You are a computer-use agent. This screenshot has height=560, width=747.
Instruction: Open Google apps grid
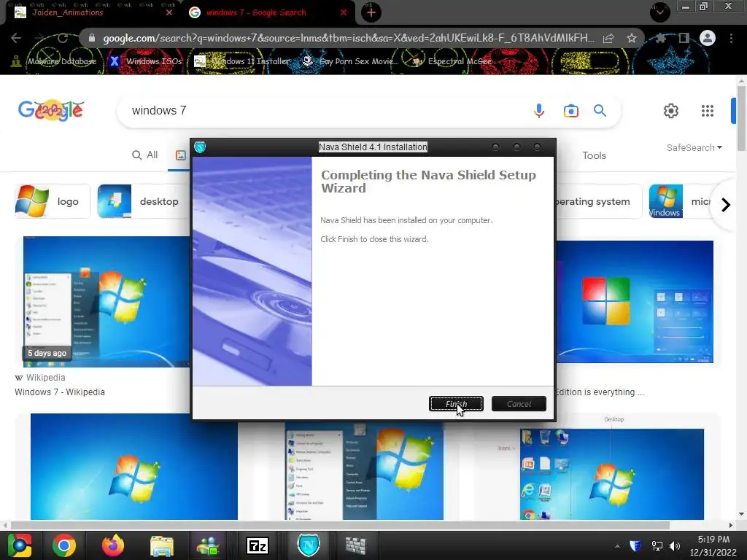click(x=708, y=111)
